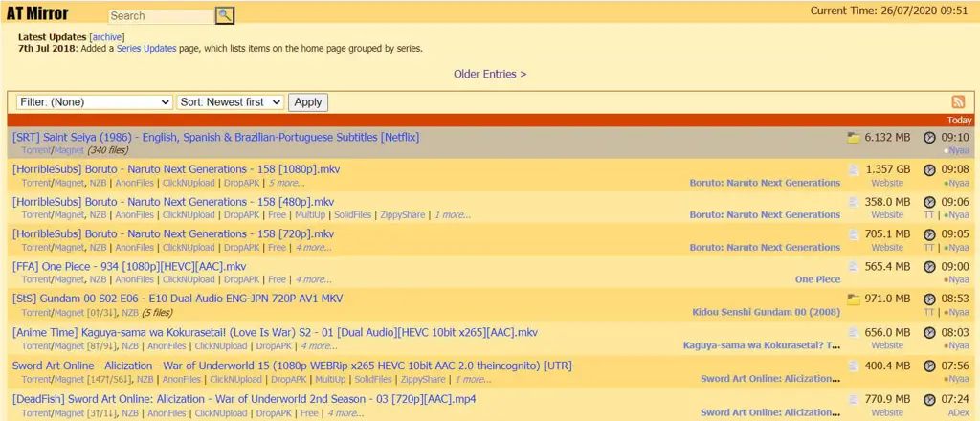Click clock icon beside 08:53
The width and height of the screenshot is (980, 421).
pyautogui.click(x=929, y=299)
